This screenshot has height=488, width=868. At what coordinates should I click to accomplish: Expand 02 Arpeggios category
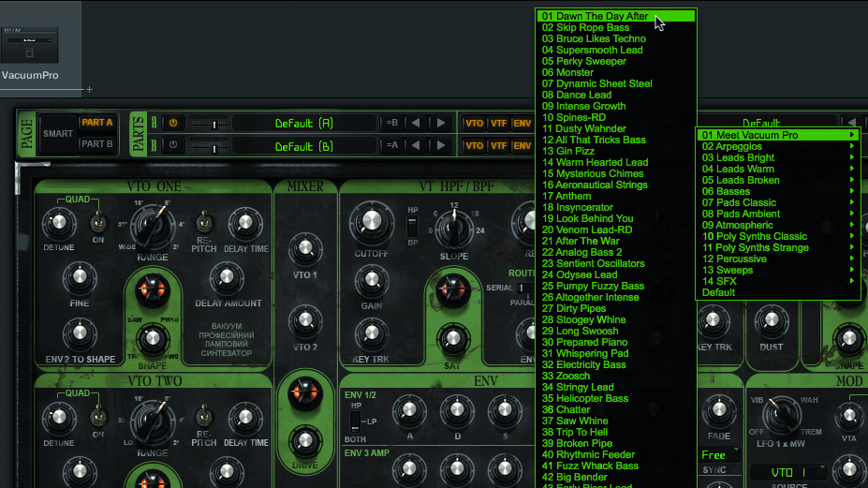point(778,146)
